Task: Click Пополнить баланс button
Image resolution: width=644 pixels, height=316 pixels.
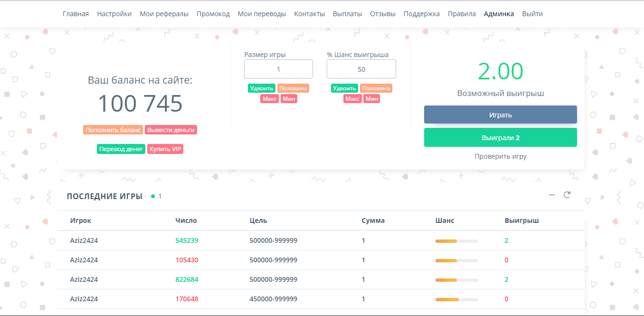Action: (113, 130)
